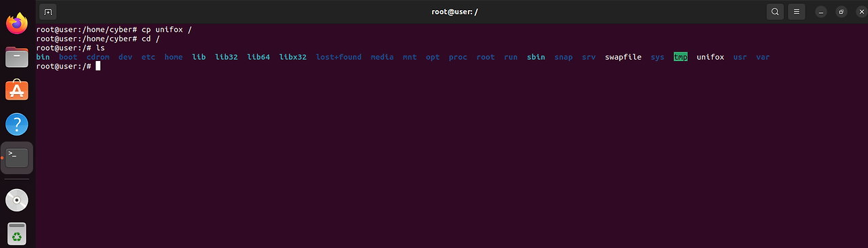Screen dimensions: 868x248
Task: Click the 'boot' directory entry
Action: [x=68, y=57]
